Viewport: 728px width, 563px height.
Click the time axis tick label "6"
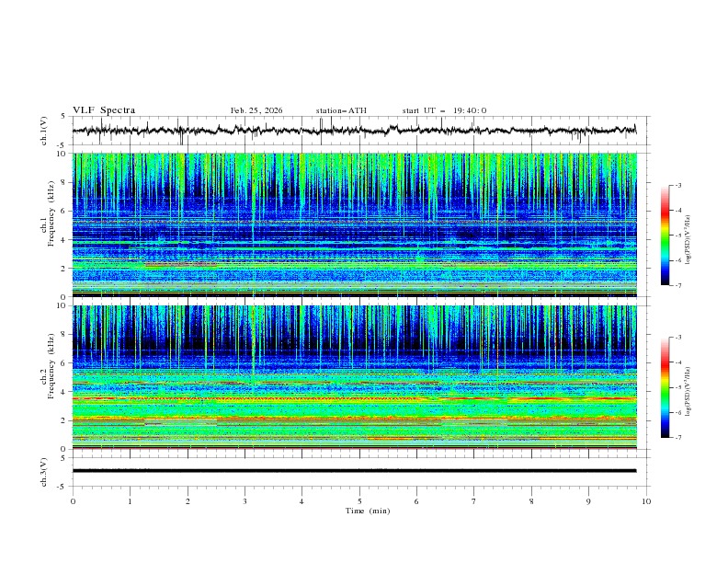coord(416,501)
